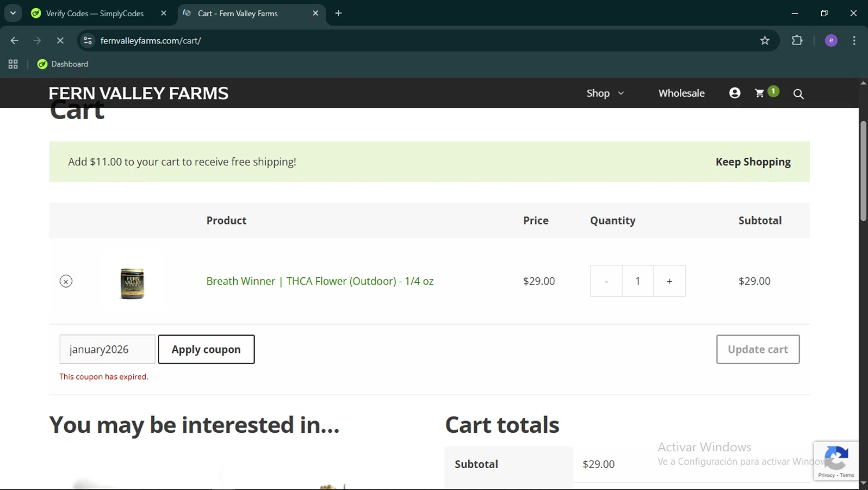Click the quantity field showing 1

tap(638, 281)
